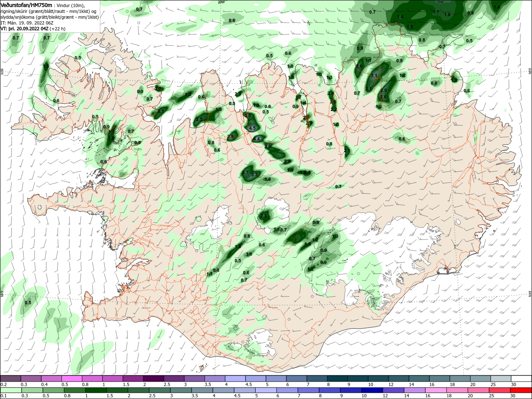532x399 pixels.
Task: Click the 1.7 value over the northern sea
Action: [436, 12]
